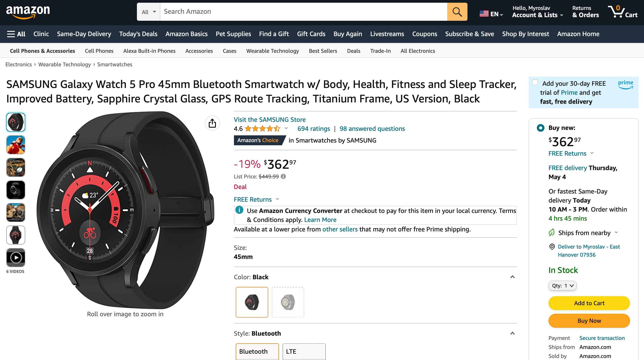
Task: Collapse the Color section chevron
Action: [x=512, y=277]
